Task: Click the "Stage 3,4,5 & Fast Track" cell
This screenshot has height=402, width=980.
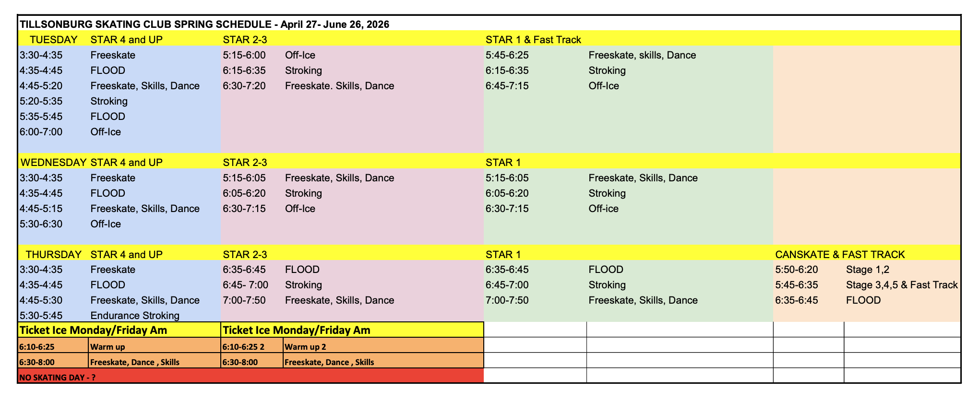Action: (x=901, y=285)
